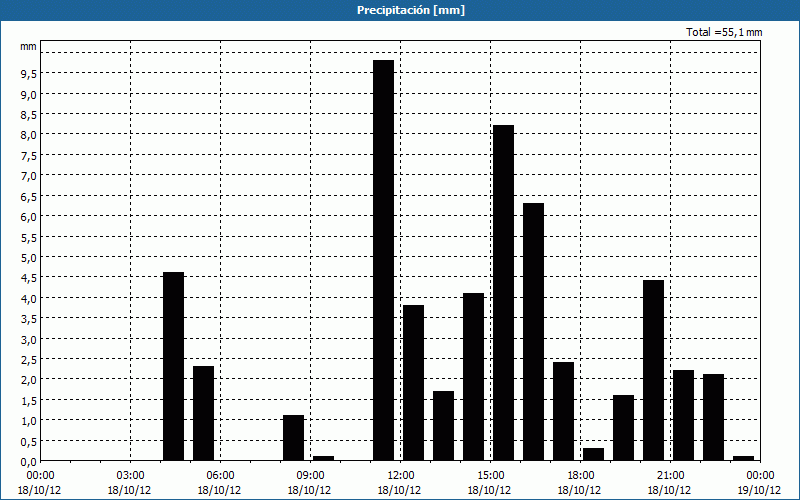Image resolution: width=800 pixels, height=500 pixels.
Task: Click the 21:00 time axis label
Action: point(670,476)
